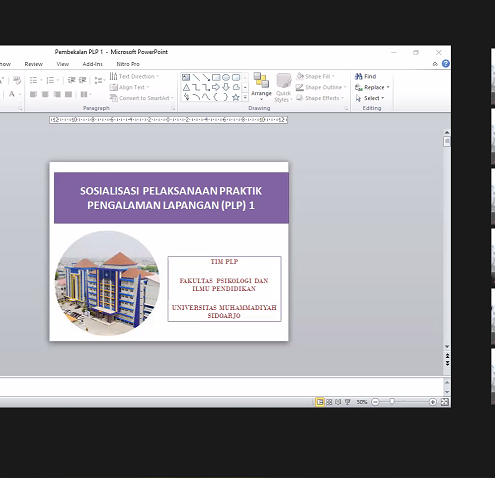Image resolution: width=495 pixels, height=478 pixels.
Task: Pick the oval shape from gallery
Action: click(226, 78)
